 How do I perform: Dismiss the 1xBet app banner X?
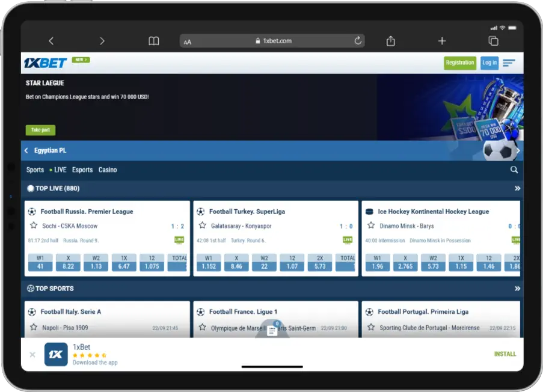tap(32, 355)
